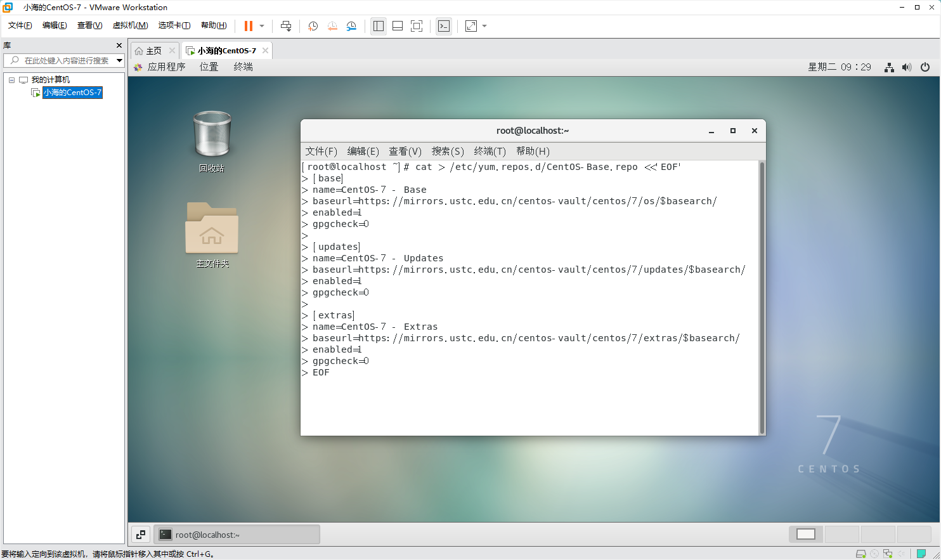The image size is (941, 560).
Task: Open the terminal 文件(F) menu
Action: point(321,151)
